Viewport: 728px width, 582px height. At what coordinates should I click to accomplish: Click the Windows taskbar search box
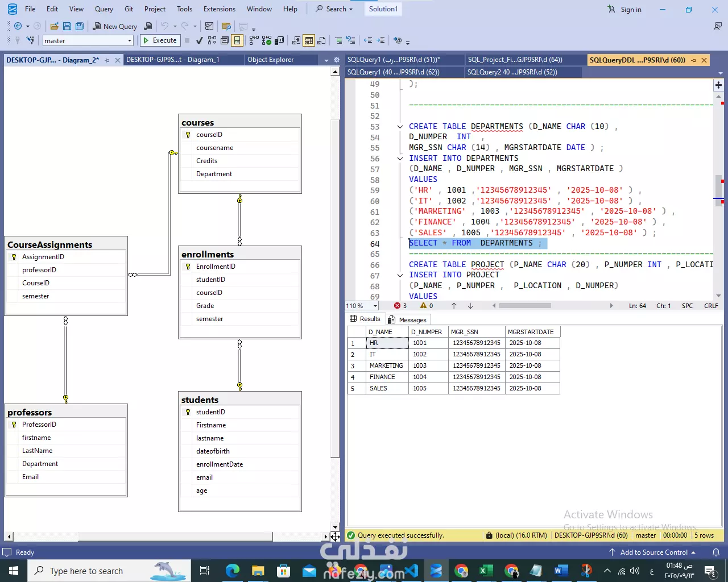tap(109, 571)
